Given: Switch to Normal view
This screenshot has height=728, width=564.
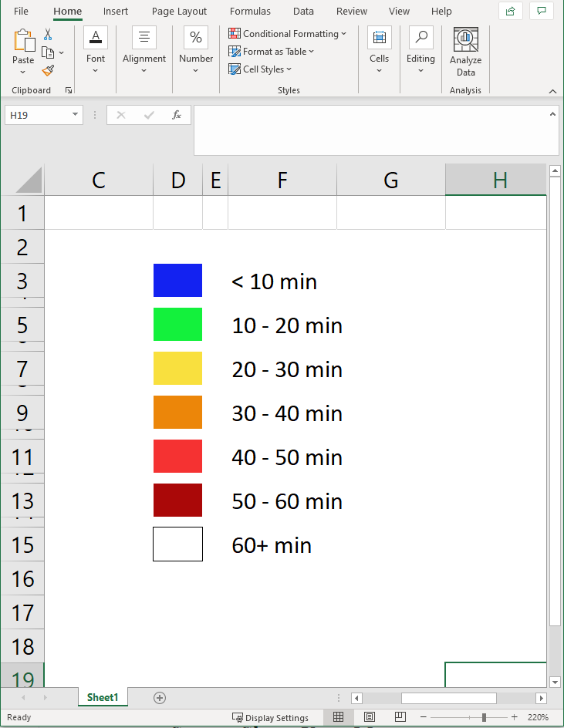Looking at the screenshot, I should (x=338, y=717).
